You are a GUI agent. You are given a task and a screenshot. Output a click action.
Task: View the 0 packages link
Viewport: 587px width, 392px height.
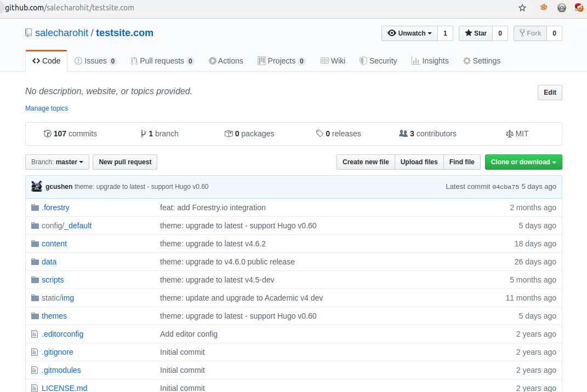click(x=249, y=134)
